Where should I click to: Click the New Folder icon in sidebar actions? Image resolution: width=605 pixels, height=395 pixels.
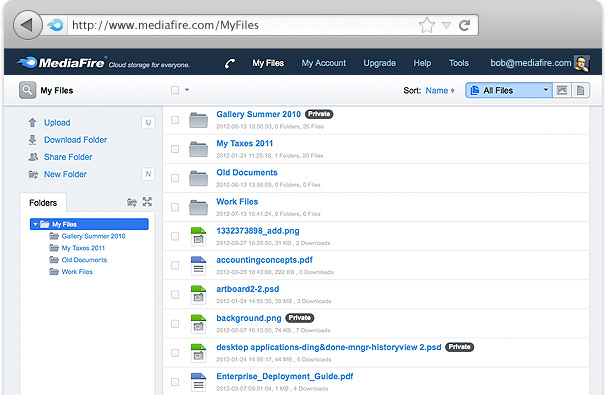pos(33,174)
